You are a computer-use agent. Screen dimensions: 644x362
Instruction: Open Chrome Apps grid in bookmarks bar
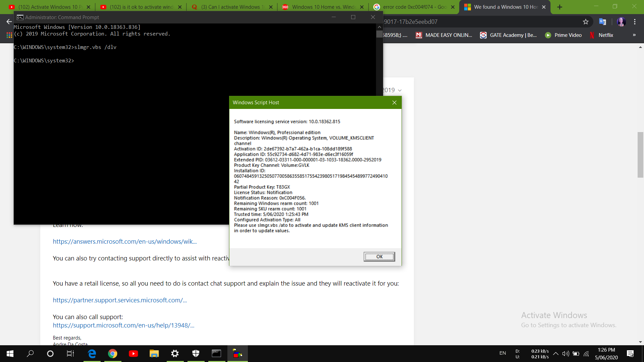[x=9, y=35]
